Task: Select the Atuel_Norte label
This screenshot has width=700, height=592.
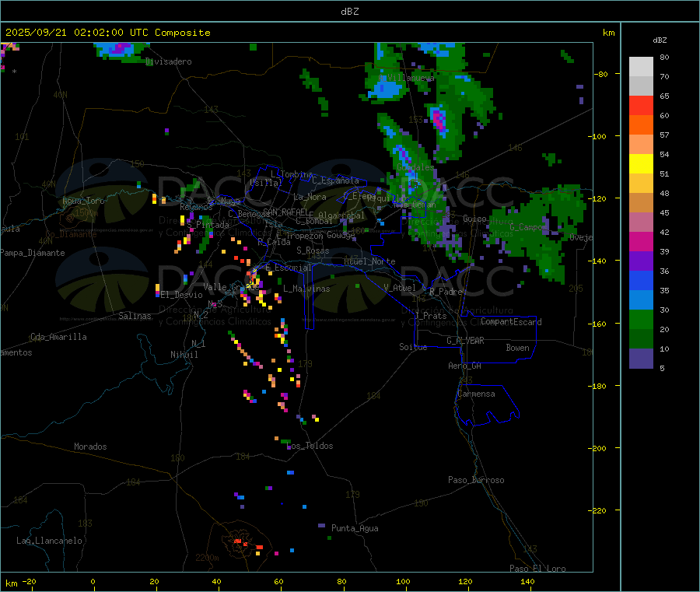Action: (x=369, y=261)
